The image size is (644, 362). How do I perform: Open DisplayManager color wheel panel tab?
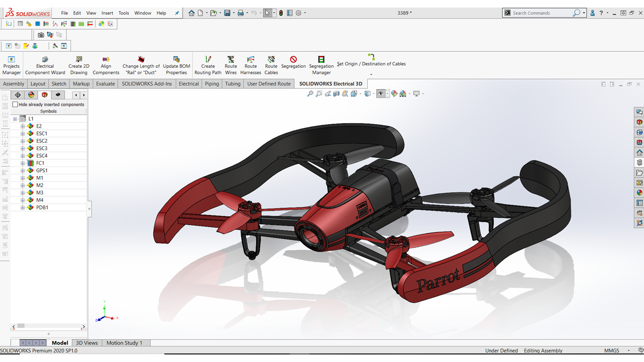[x=31, y=95]
